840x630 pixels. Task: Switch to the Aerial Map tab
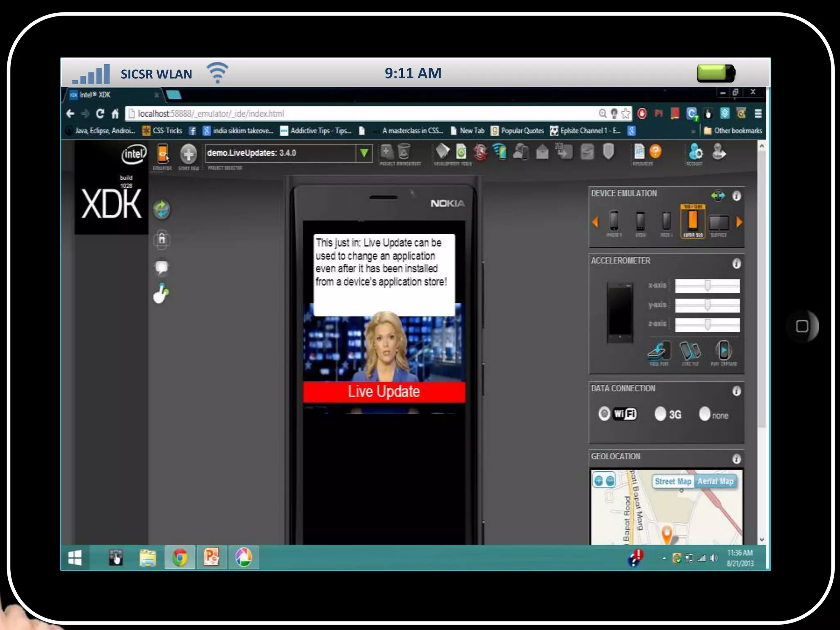715,481
